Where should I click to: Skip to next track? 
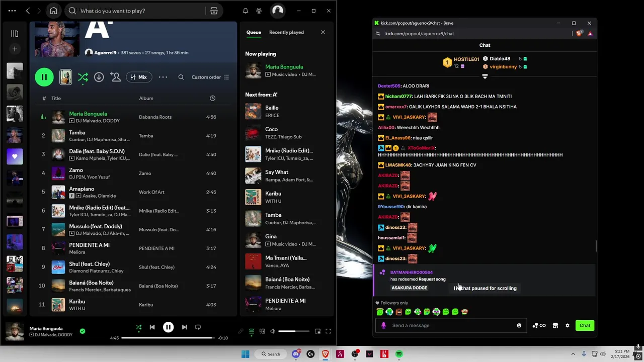(x=184, y=327)
